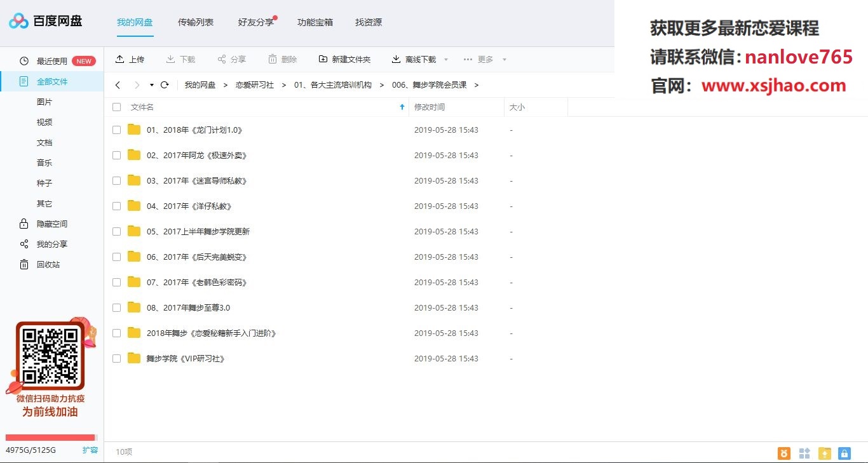Expand the 更多 dropdown arrow
868x463 pixels.
click(x=505, y=59)
